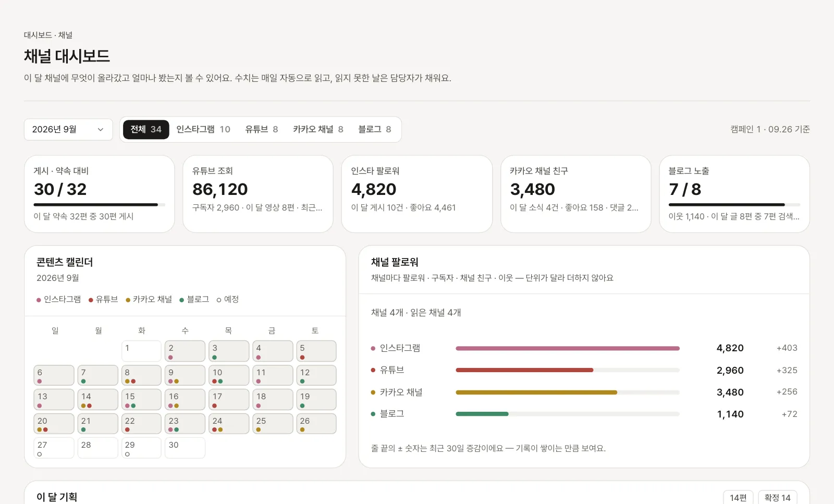Click the 인스타그램 follower bar in 채널 팔로워
The image size is (834, 504).
tap(568, 348)
